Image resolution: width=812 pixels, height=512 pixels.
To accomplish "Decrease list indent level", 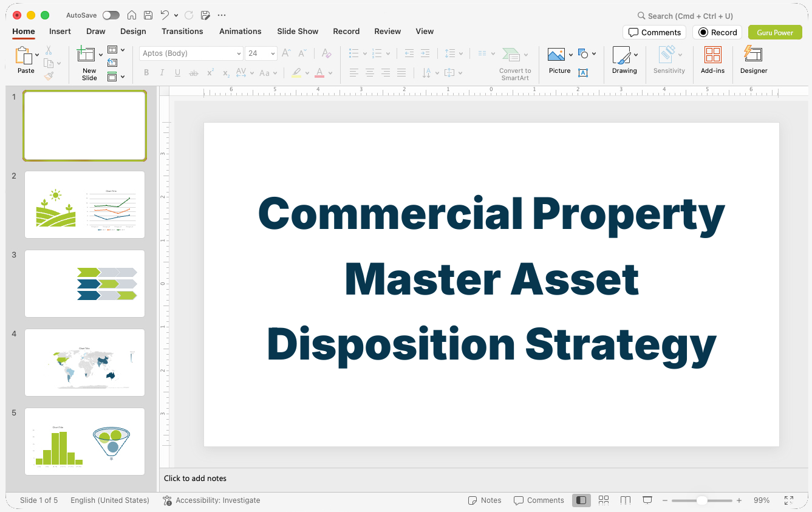I will [409, 53].
